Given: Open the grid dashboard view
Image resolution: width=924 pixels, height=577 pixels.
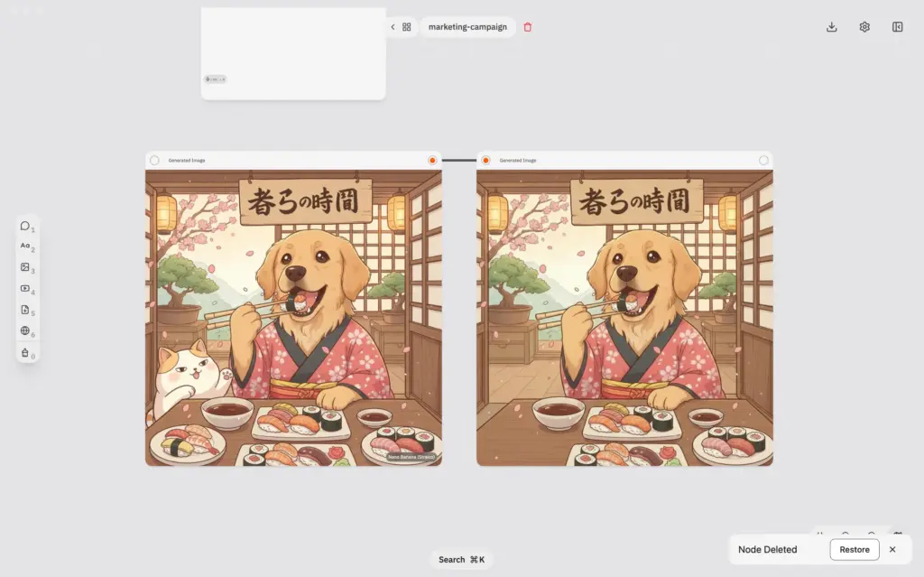Looking at the screenshot, I should (x=406, y=27).
